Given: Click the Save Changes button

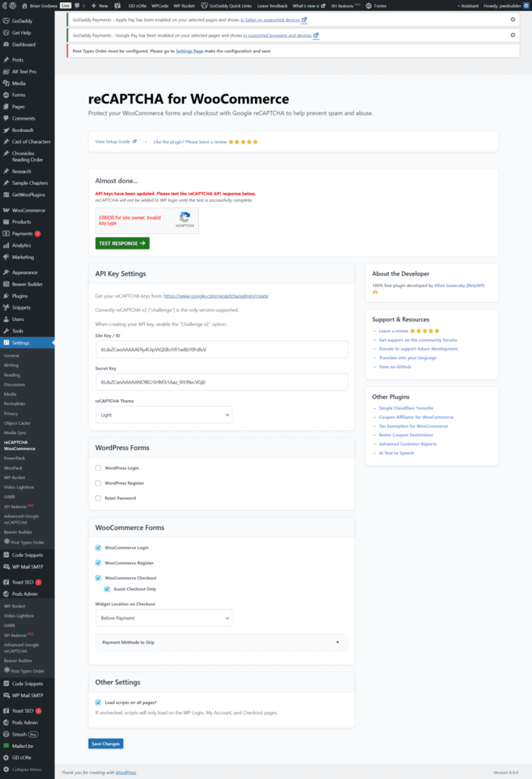Looking at the screenshot, I should click(x=106, y=744).
